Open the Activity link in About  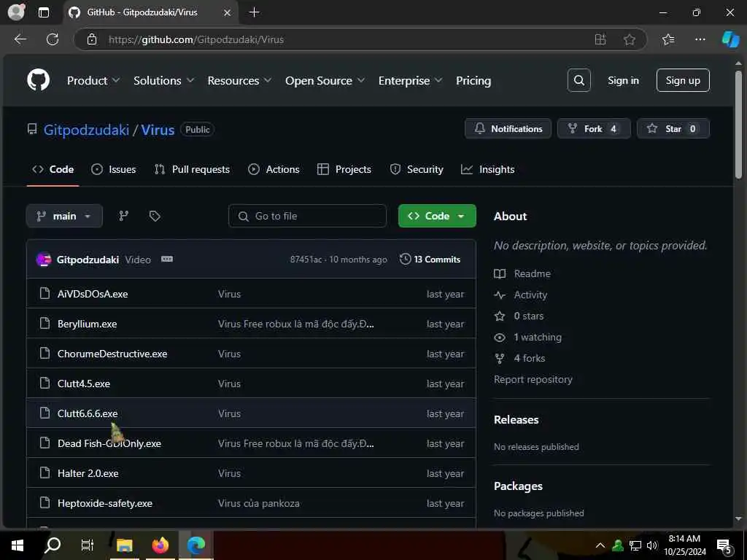tap(530, 295)
